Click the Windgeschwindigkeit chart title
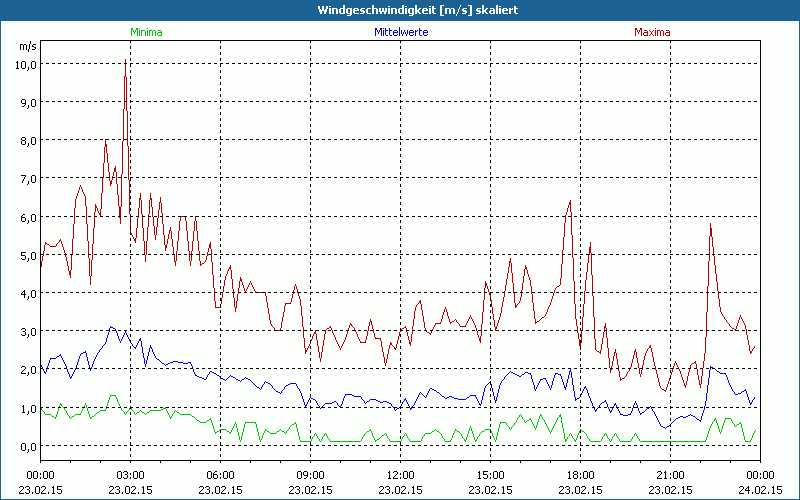The height and width of the screenshot is (500, 800). 400,9
